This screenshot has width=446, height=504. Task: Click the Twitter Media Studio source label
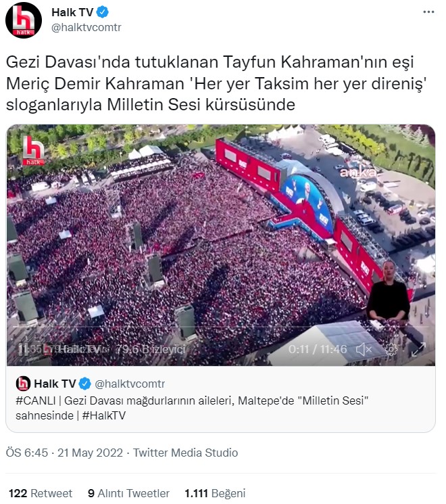tap(186, 453)
